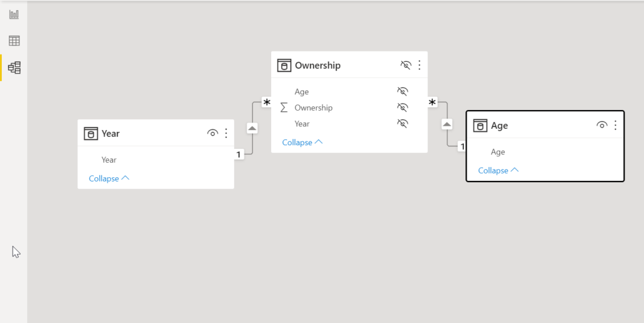Unhide the Age field in Ownership table
The width and height of the screenshot is (644, 323).
(x=402, y=92)
